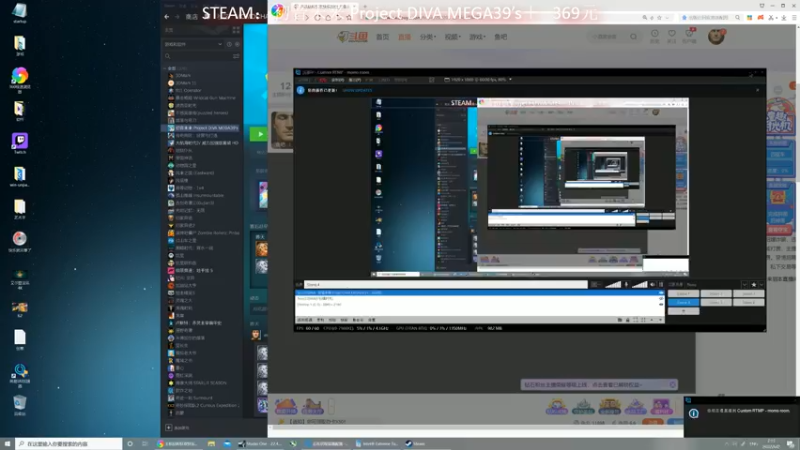Viewport: 800px width, 450px height.
Task: Bookmark page with browser star icon
Action: tap(349, 17)
